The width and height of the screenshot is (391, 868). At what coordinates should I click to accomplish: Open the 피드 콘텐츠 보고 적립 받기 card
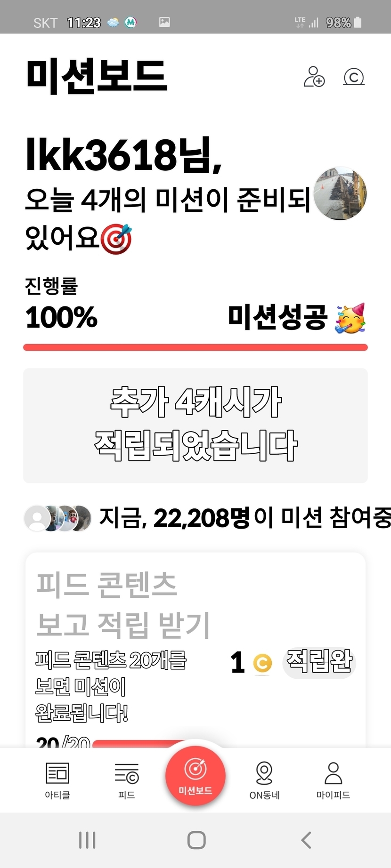195,650
